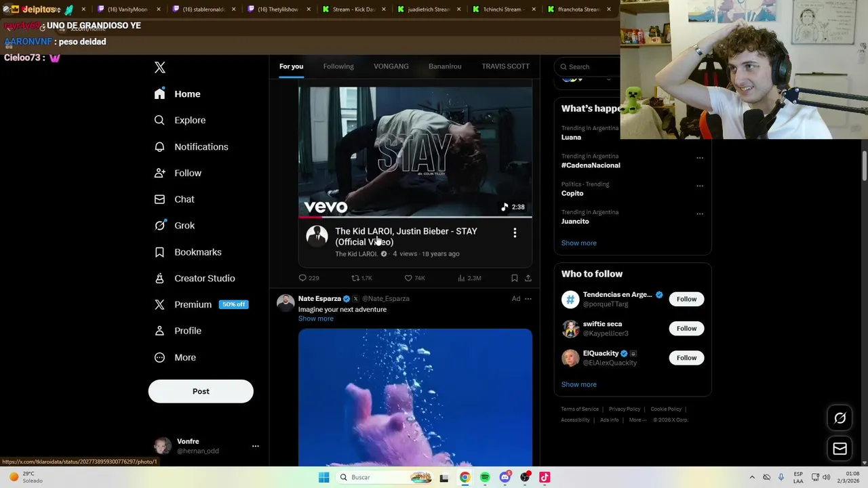Open Bookmarks from the sidebar
The width and height of the screenshot is (868, 488).
189,252
